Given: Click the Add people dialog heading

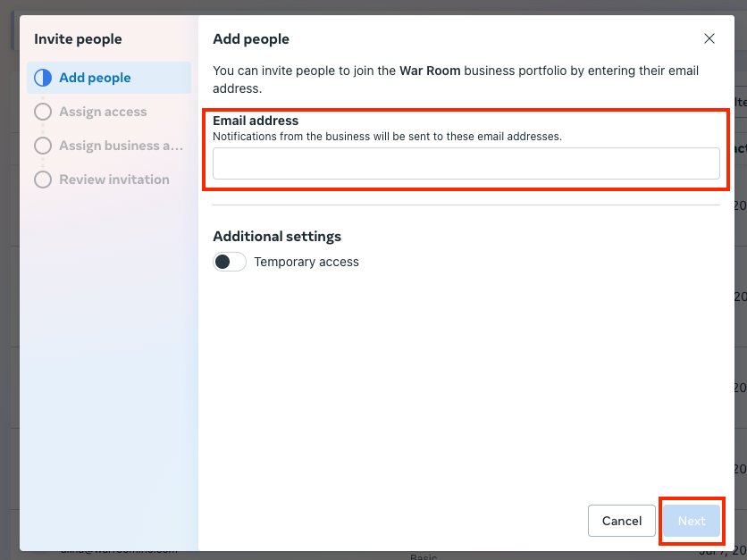Looking at the screenshot, I should (x=251, y=39).
